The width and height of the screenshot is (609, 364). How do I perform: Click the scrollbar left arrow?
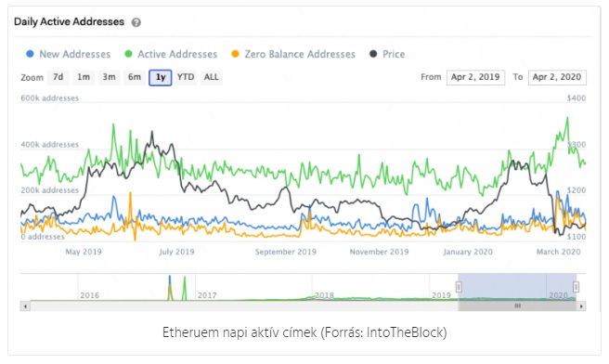click(25, 306)
